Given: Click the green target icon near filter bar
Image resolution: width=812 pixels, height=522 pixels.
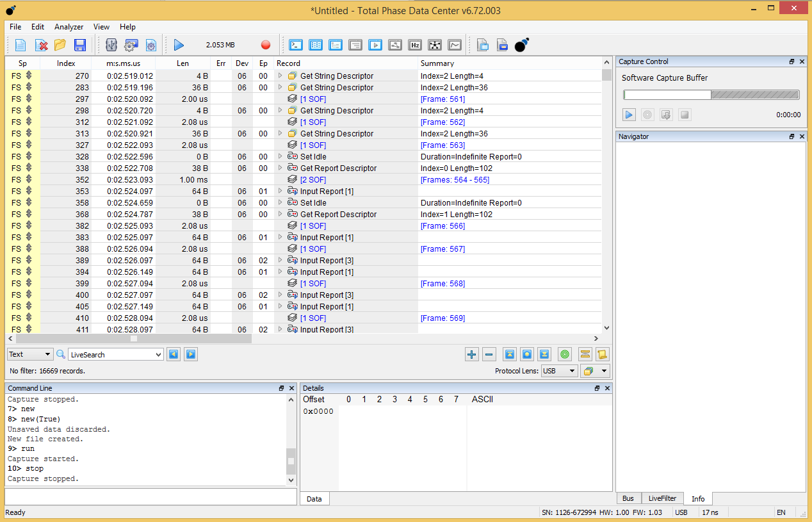Looking at the screenshot, I should coord(564,354).
